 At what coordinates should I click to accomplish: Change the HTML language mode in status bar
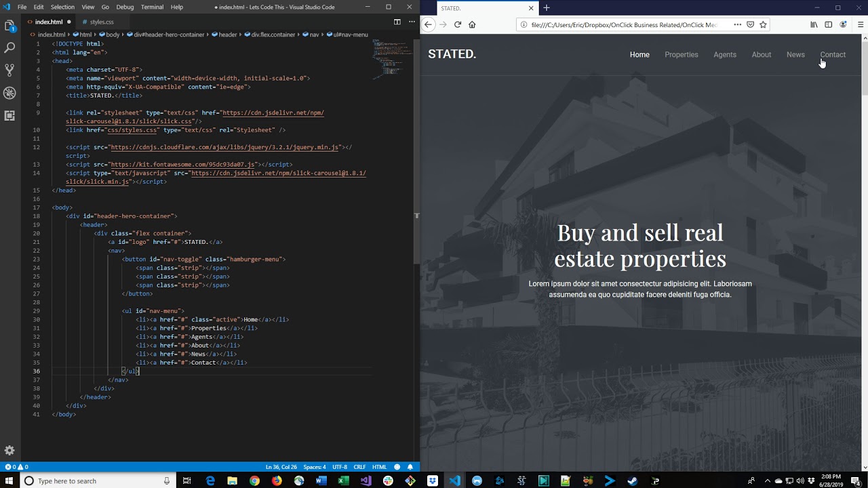click(x=379, y=467)
